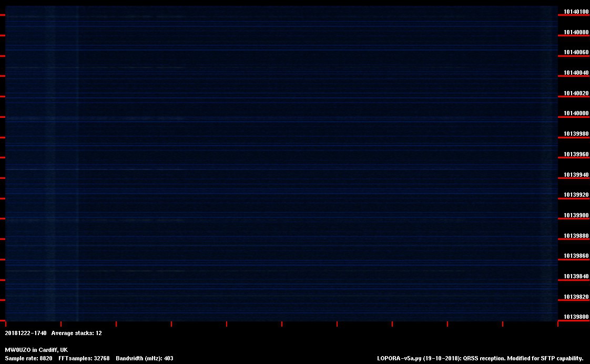
Task: Click the 20181222-1740 timestamp text
Action: [26, 333]
